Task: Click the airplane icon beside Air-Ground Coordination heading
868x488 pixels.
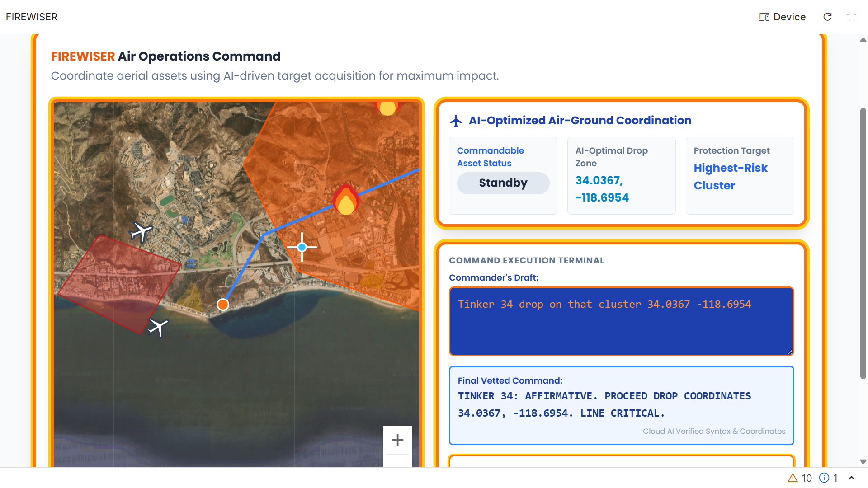Action: pyautogui.click(x=456, y=121)
